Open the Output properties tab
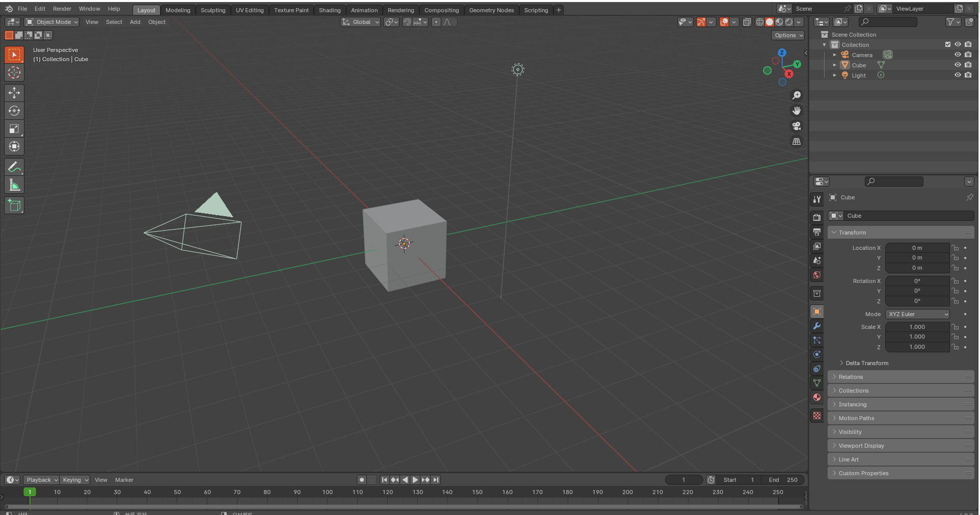Image resolution: width=980 pixels, height=515 pixels. (817, 231)
